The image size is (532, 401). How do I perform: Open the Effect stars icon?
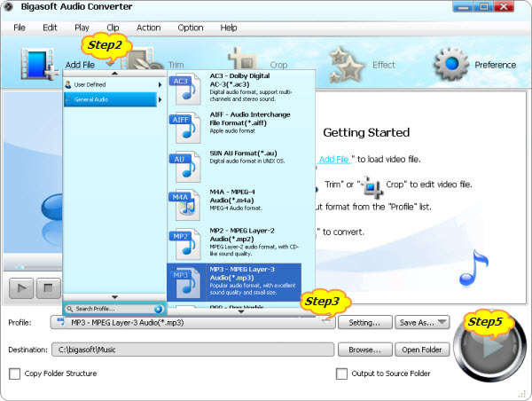[x=347, y=65]
